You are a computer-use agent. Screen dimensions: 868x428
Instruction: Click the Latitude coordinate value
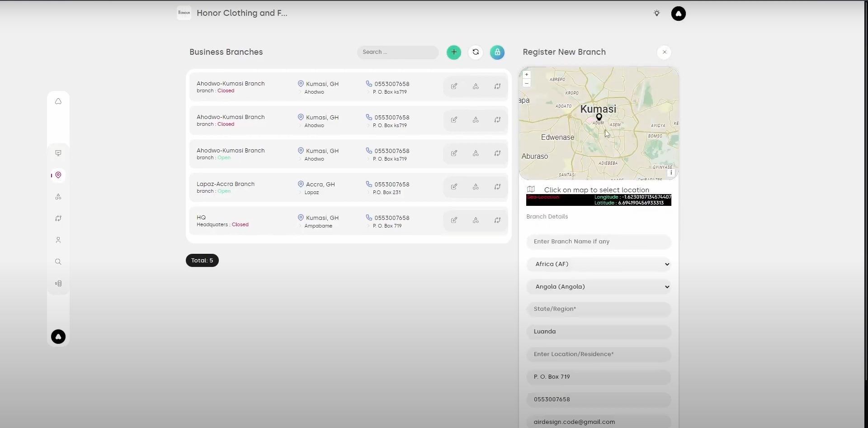pos(641,203)
